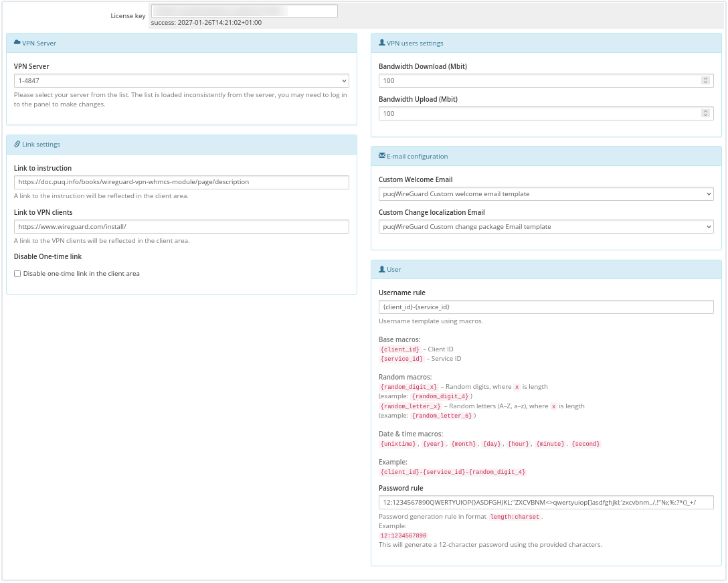
Task: Open the VPN Server dropdown
Action: [x=181, y=81]
